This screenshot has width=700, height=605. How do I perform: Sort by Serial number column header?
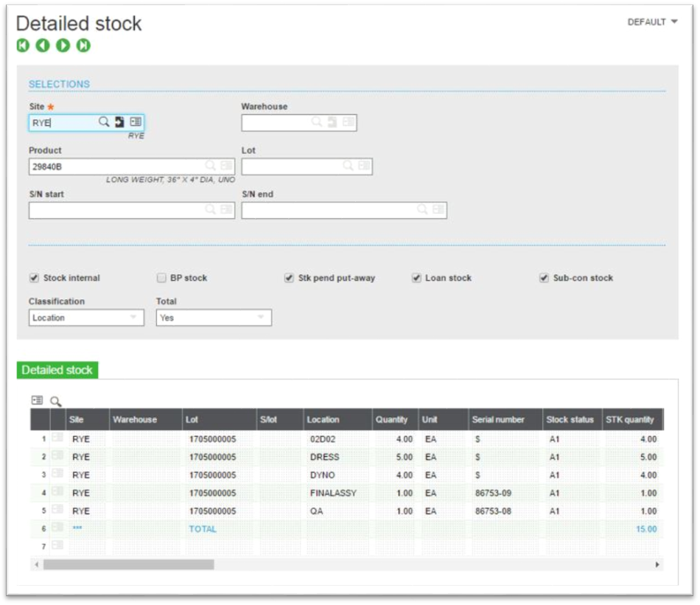point(505,419)
